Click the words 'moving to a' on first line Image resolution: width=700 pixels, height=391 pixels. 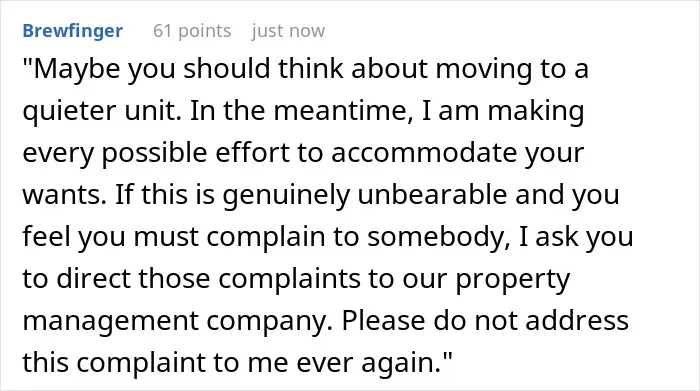tap(512, 69)
